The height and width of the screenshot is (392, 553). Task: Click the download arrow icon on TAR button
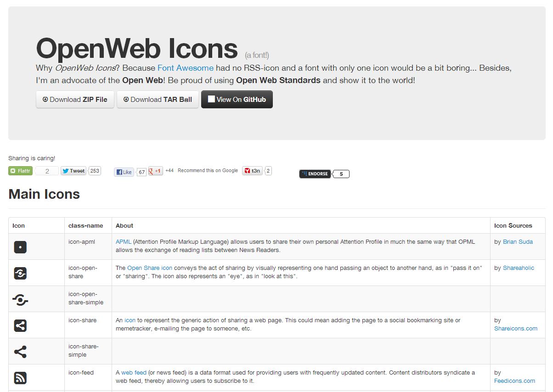coord(126,99)
